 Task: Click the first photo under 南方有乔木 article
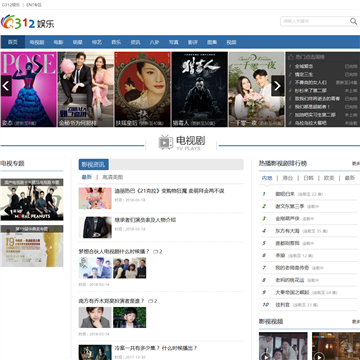[x=95, y=317]
